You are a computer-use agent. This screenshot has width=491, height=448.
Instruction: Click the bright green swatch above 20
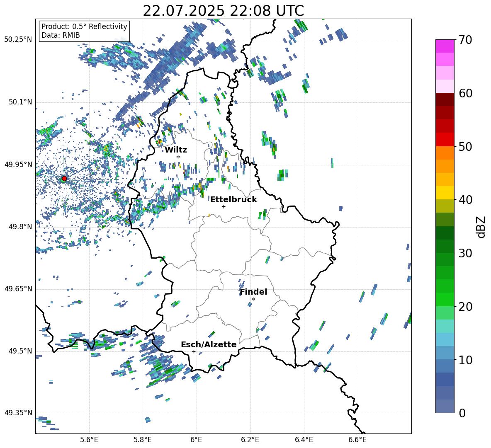pyautogui.click(x=445, y=299)
